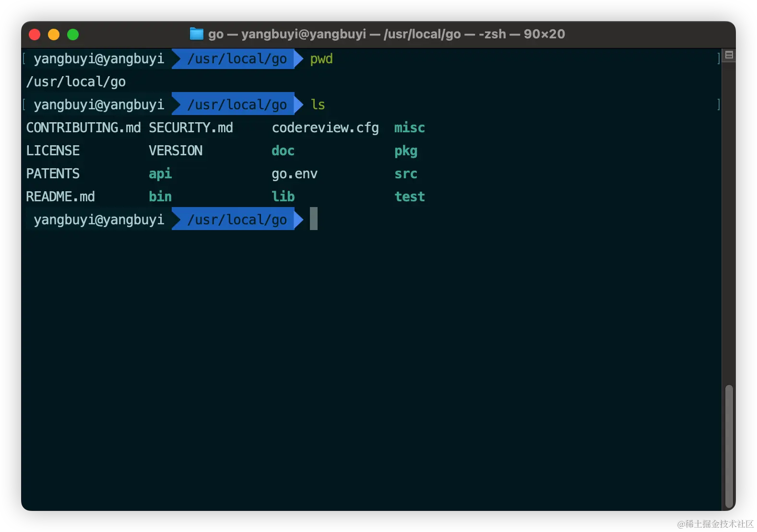Click yangbuyi@yangbuyi on the ls prompt line
The image size is (757, 532).
pos(99,105)
